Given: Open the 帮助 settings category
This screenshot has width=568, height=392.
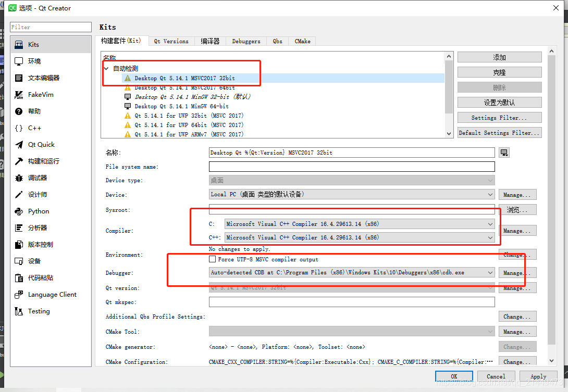Looking at the screenshot, I should [x=51, y=111].
